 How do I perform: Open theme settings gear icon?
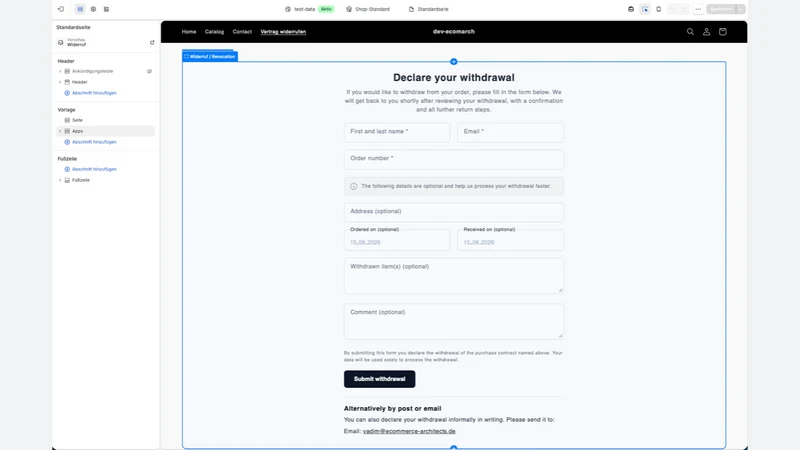click(93, 9)
